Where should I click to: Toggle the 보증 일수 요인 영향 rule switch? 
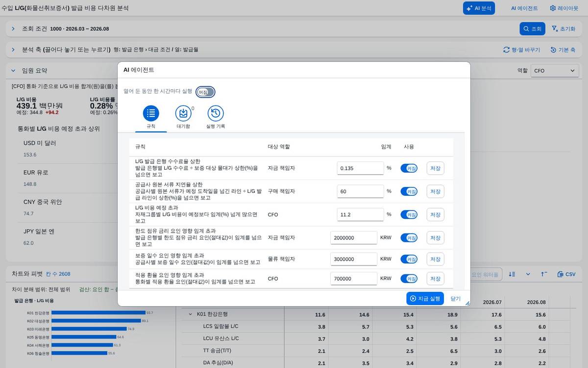(409, 259)
